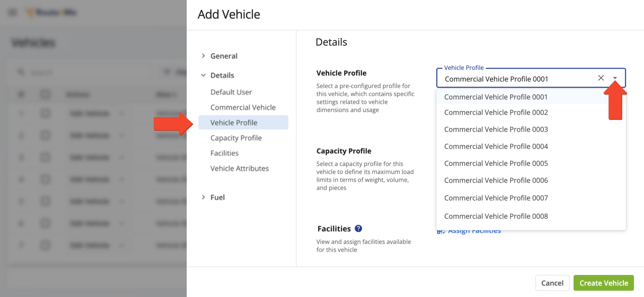Image resolution: width=644 pixels, height=297 pixels.
Task: Collapse the Details section chevron
Action: (x=203, y=75)
